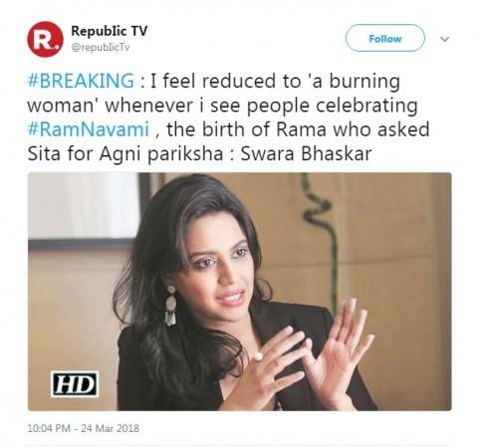This screenshot has width=478, height=448.
Task: Click the 24 Mar 2018 date
Action: 111,428
